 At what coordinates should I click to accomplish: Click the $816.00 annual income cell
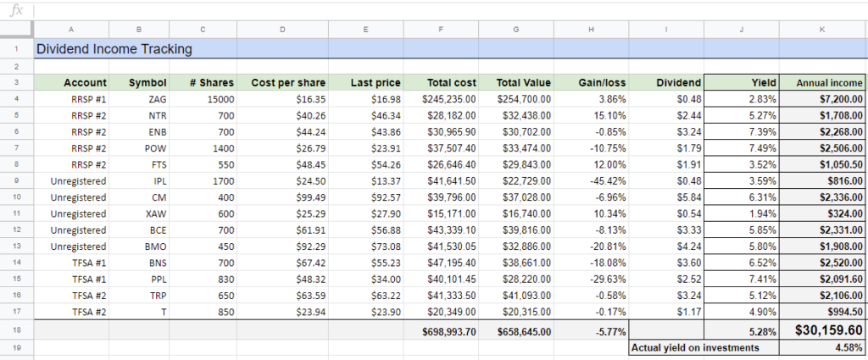coord(822,180)
